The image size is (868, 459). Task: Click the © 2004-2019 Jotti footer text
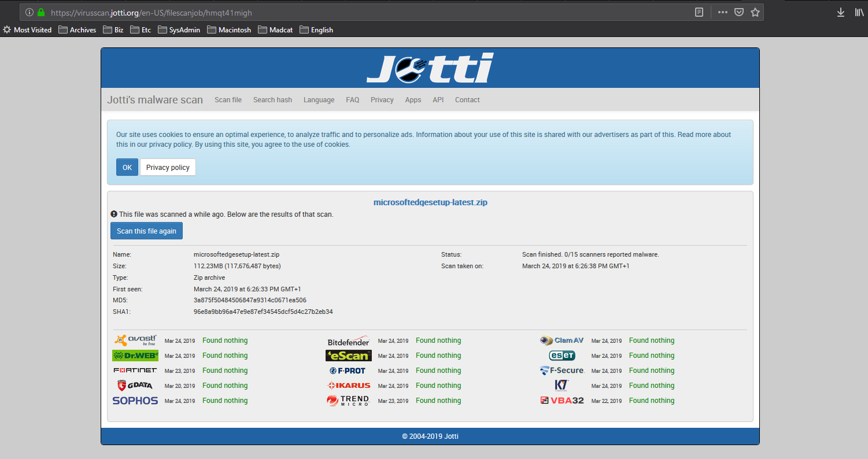[430, 436]
